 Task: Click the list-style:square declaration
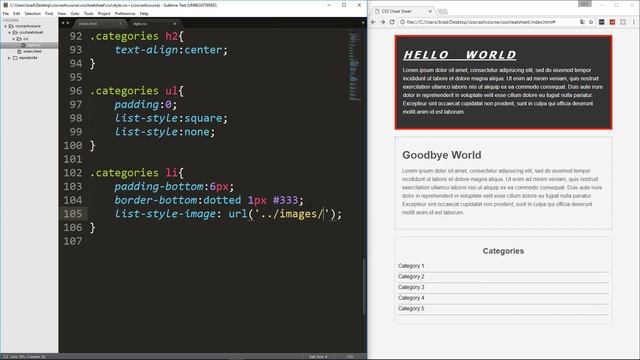point(171,118)
